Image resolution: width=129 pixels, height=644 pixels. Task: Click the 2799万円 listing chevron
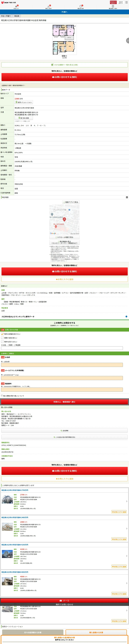127,501
